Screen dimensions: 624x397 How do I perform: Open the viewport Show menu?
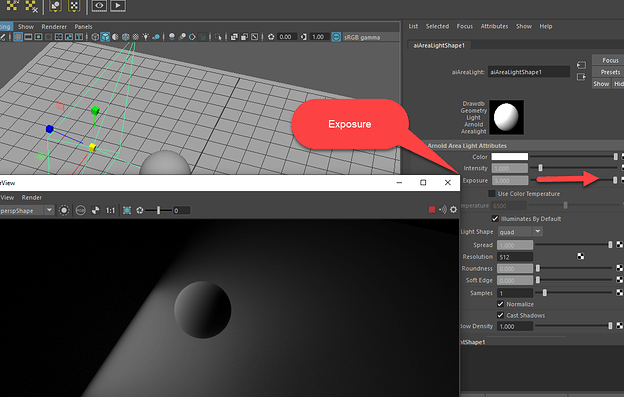pyautogui.click(x=26, y=27)
